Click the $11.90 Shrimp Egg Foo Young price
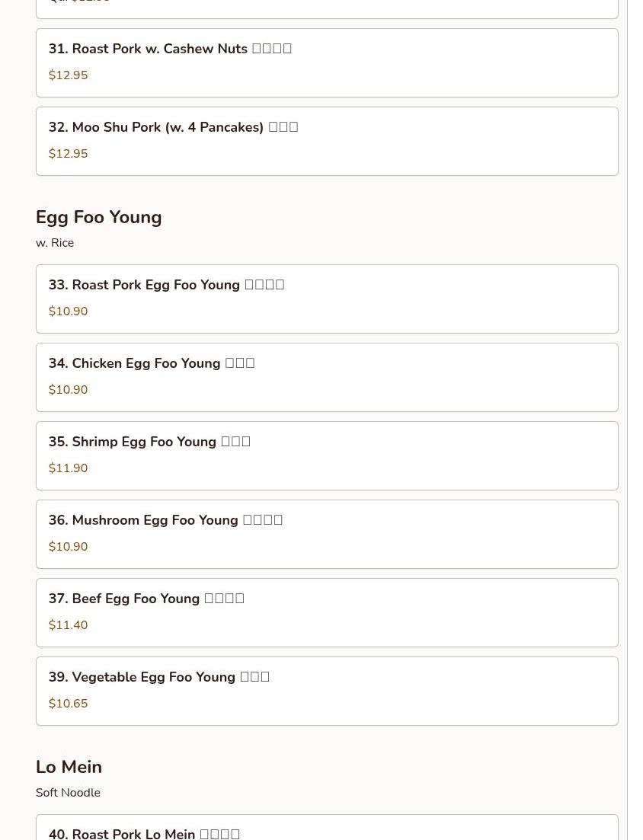The image size is (643, 840). [x=69, y=468]
